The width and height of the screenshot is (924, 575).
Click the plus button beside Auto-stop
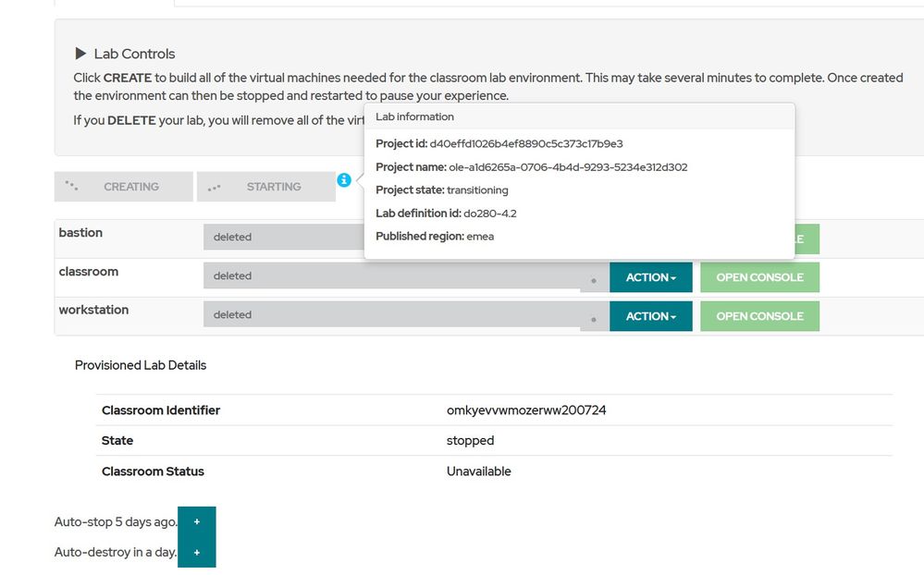197,522
